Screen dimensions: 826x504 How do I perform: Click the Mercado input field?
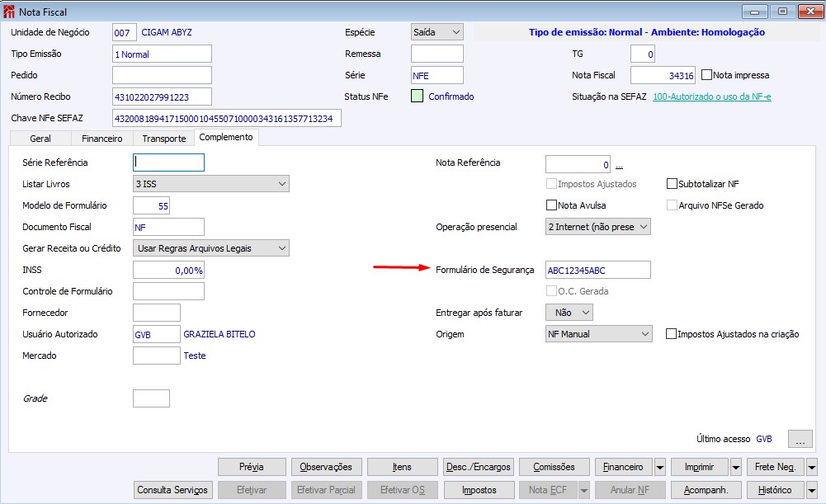[157, 356]
